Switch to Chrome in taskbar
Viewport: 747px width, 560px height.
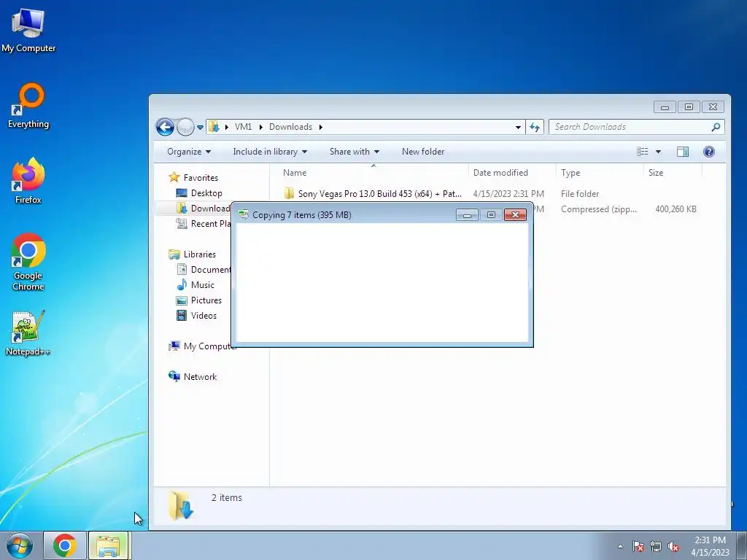pyautogui.click(x=65, y=545)
